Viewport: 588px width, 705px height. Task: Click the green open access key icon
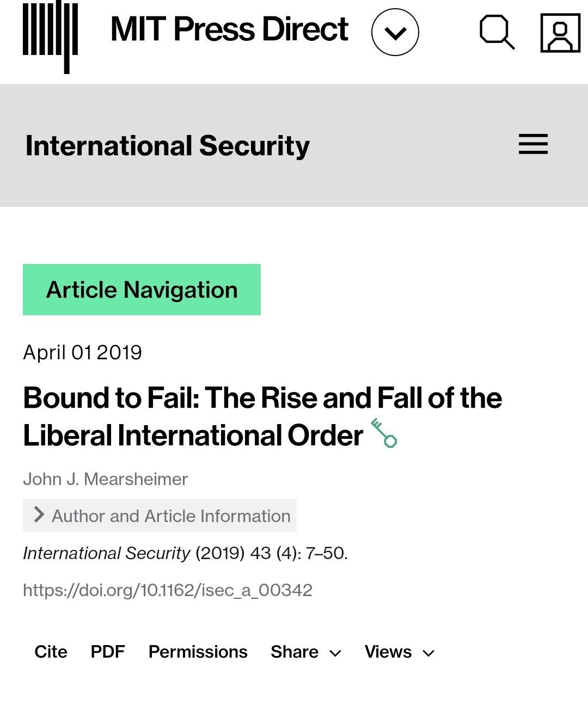pos(384,433)
